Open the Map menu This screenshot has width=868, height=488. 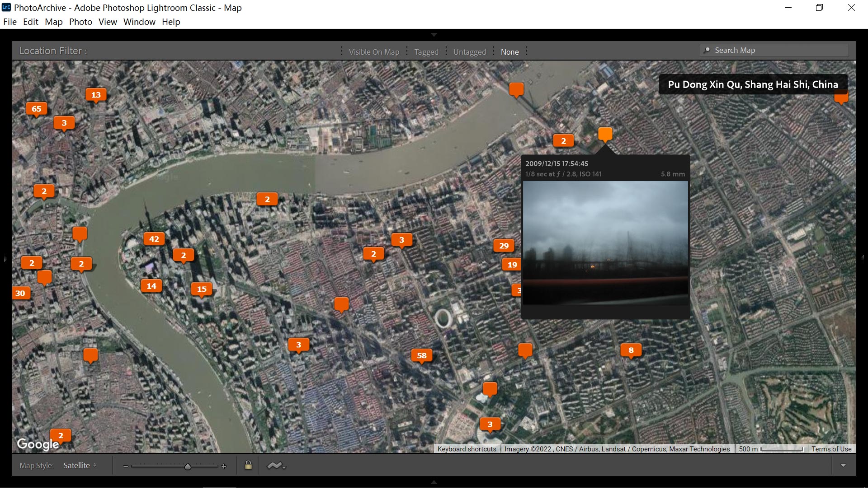click(53, 22)
